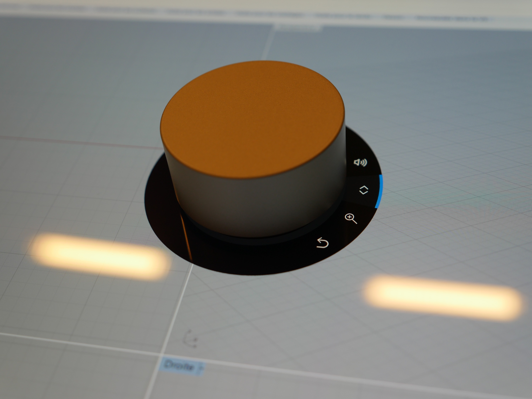Pick the Zoom magnifier in the dial menu
The height and width of the screenshot is (399, 532).
351,219
